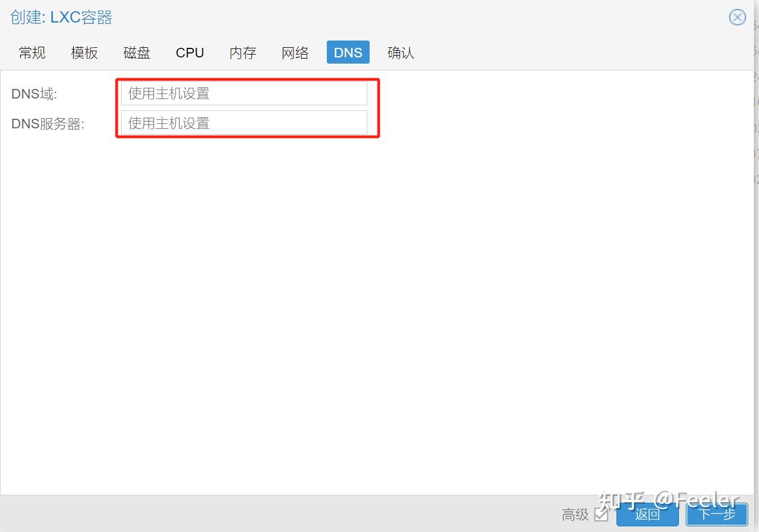
Task: Switch to the 确认 (Confirm) tab
Action: [400, 52]
